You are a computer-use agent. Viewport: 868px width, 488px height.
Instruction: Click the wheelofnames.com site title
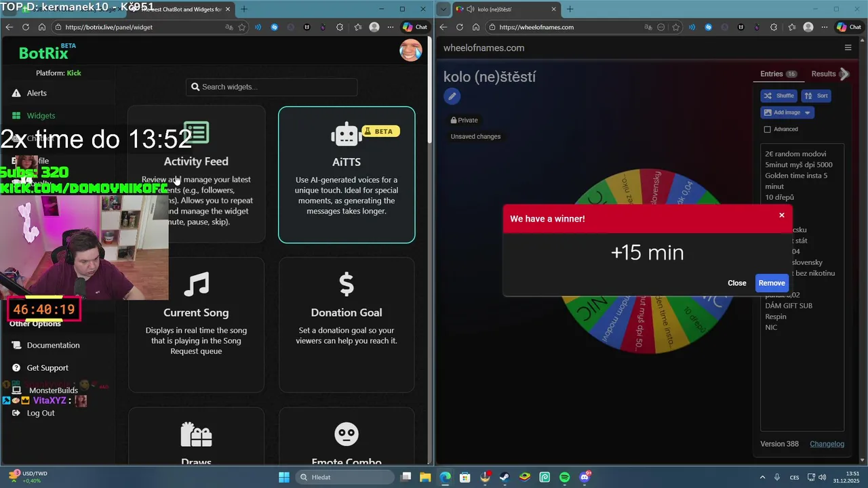(484, 47)
